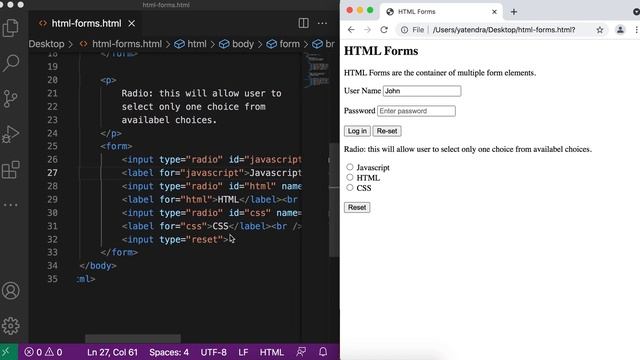
Task: Split the editor to the right
Action: tap(303, 23)
